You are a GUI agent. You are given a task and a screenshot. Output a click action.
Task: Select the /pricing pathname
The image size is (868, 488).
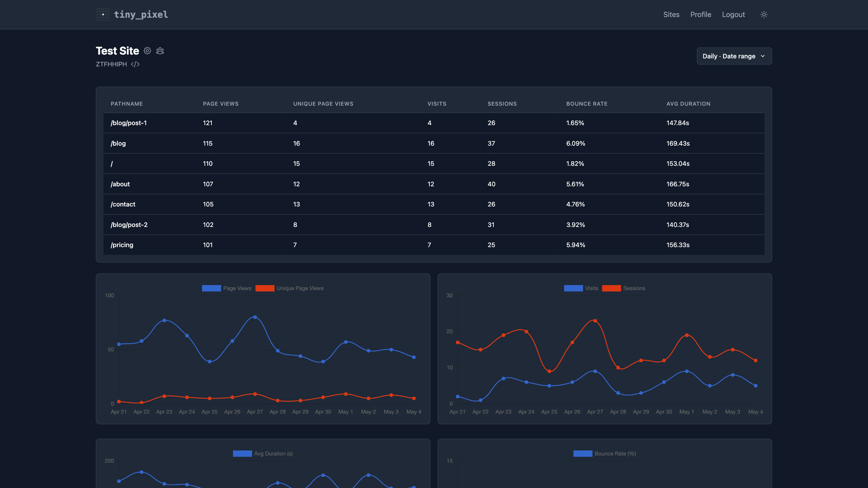click(122, 245)
